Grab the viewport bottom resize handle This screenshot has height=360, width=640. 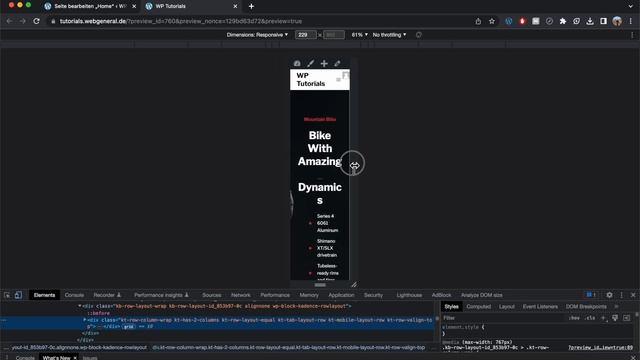click(x=320, y=284)
